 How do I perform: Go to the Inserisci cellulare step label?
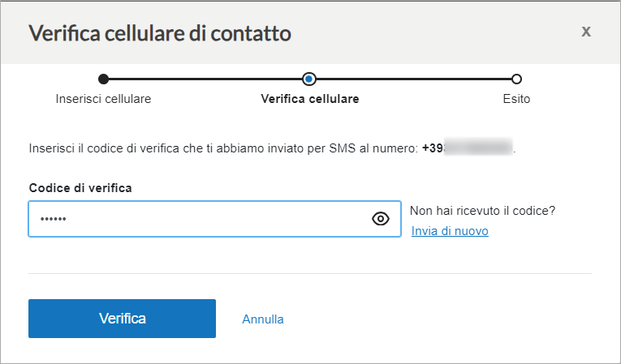tap(103, 99)
